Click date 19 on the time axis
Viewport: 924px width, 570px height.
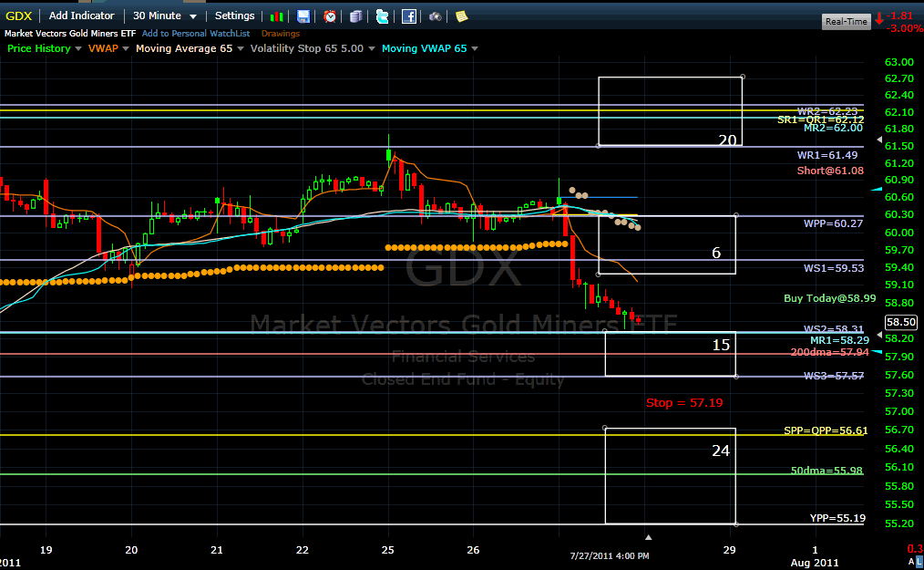[x=46, y=550]
